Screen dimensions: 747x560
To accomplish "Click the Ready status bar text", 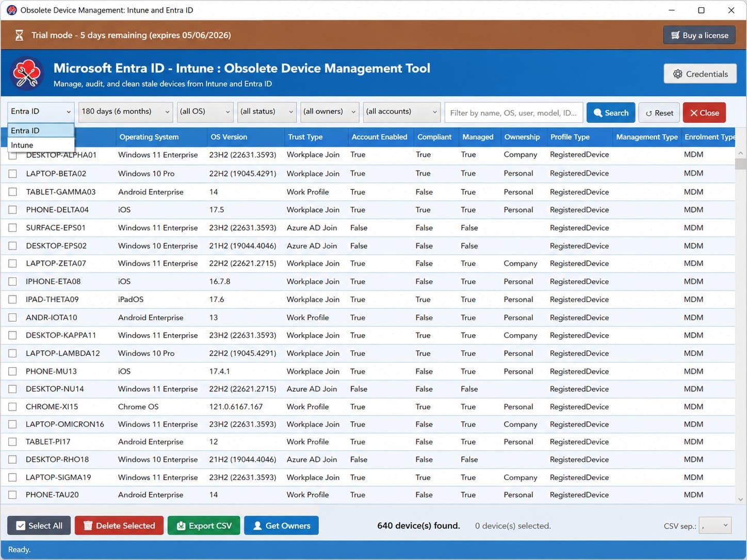I will click(19, 550).
